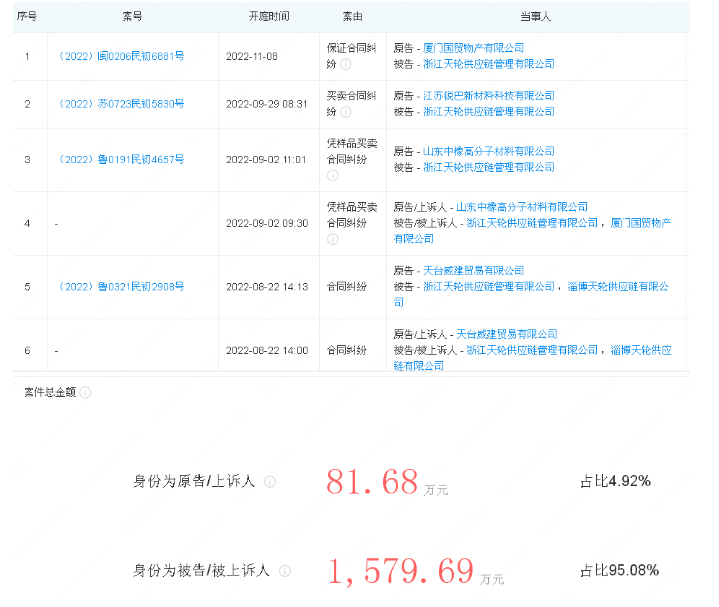Select hearing time 2022-08-22 14:00
This screenshot has height=607, width=719.
tap(267, 351)
